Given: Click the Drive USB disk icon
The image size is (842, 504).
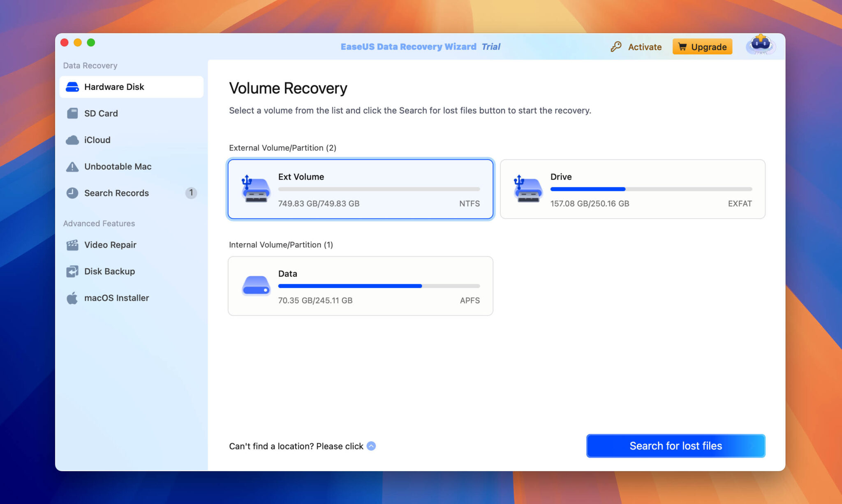Looking at the screenshot, I should pos(527,189).
